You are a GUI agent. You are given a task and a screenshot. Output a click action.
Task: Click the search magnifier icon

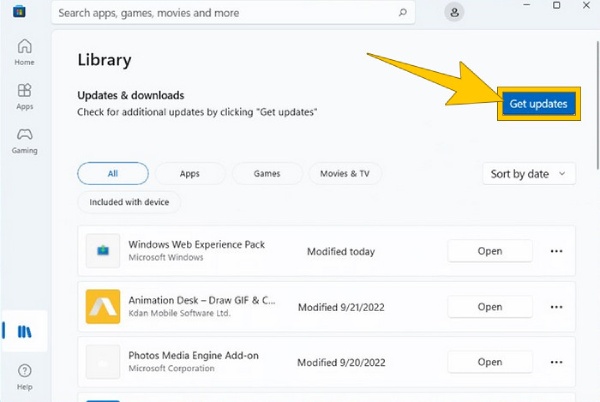[403, 13]
